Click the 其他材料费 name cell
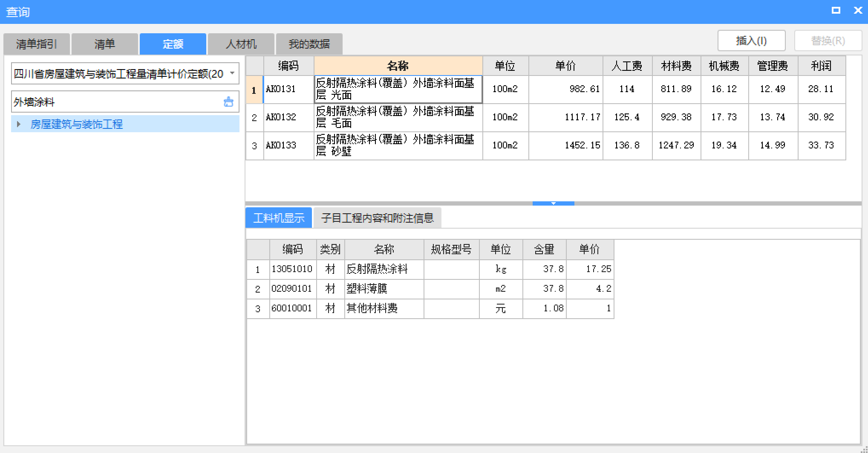Image resolution: width=868 pixels, height=453 pixels. tap(384, 308)
